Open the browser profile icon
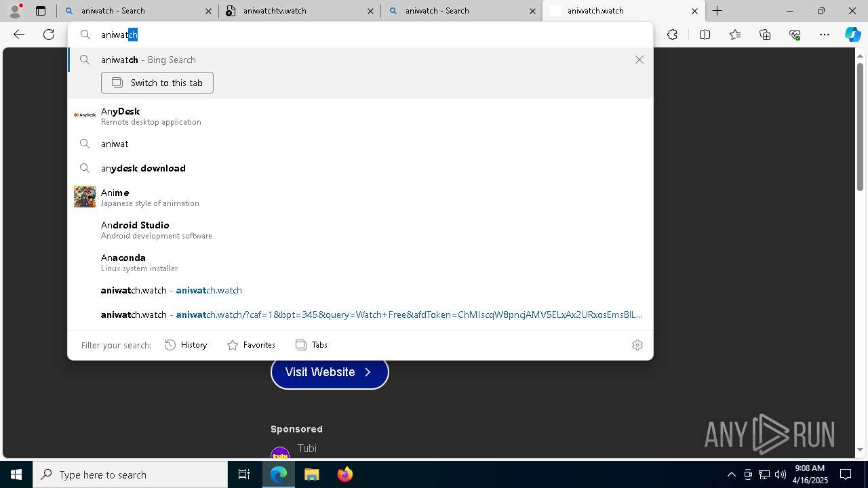The height and width of the screenshot is (488, 868). tap(15, 11)
